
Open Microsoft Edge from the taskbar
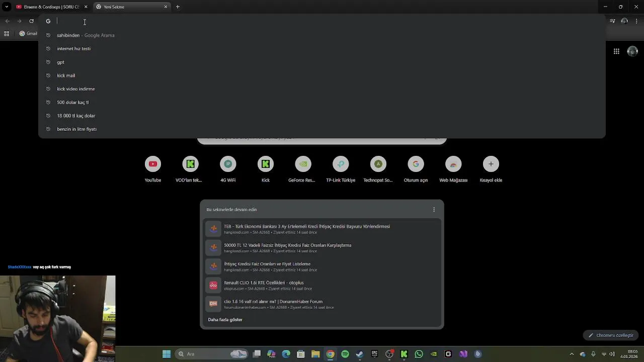click(286, 354)
